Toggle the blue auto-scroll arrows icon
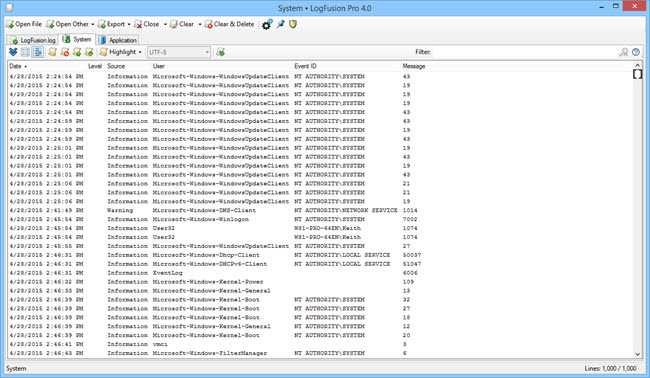This screenshot has height=378, width=650. tap(13, 52)
